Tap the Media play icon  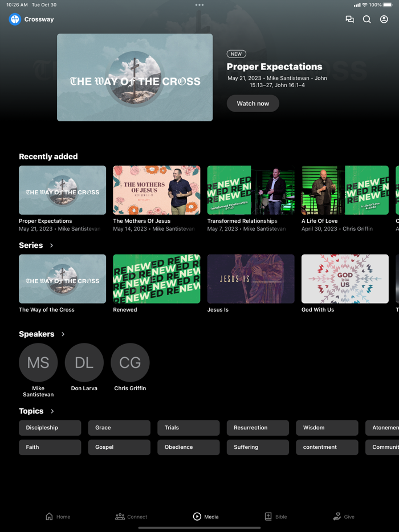197,517
